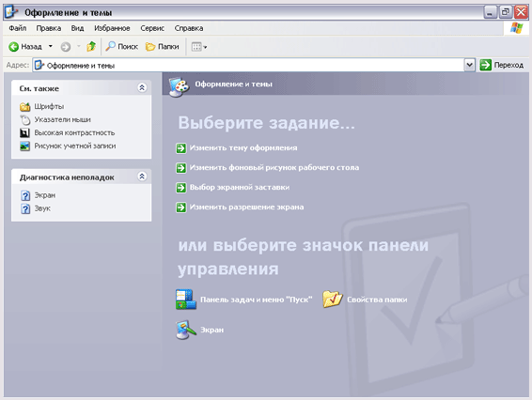Image resolution: width=532 pixels, height=400 pixels.
Task: Click the Forward arrow icon
Action: click(66, 46)
